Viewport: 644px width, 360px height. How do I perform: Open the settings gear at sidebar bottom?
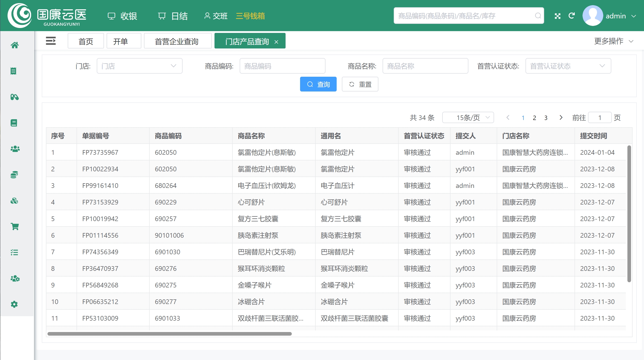[x=15, y=304]
